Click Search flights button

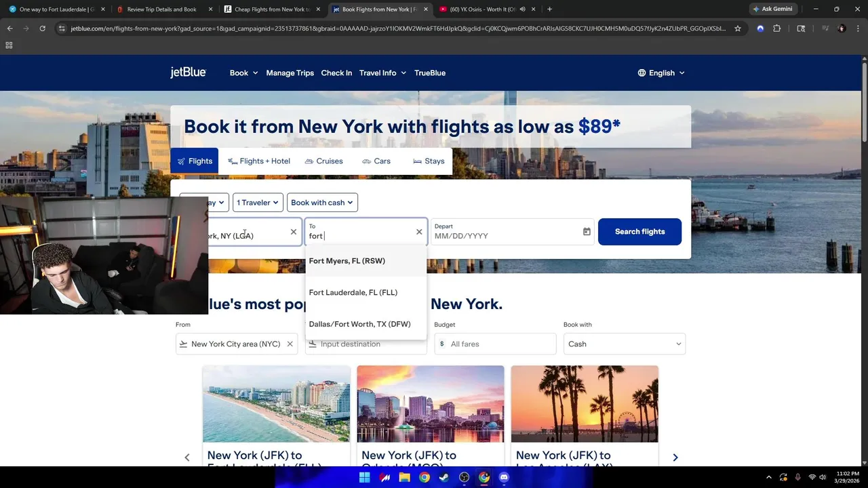coord(639,232)
